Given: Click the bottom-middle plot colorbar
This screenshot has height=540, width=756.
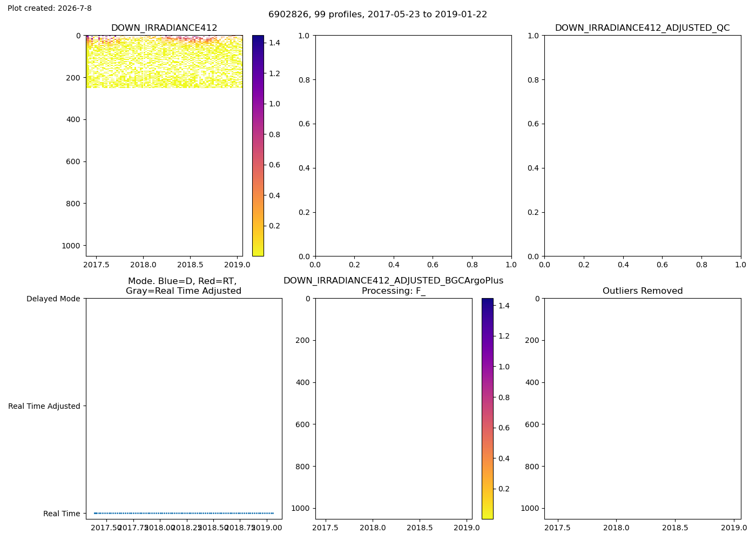Looking at the screenshot, I should [487, 409].
